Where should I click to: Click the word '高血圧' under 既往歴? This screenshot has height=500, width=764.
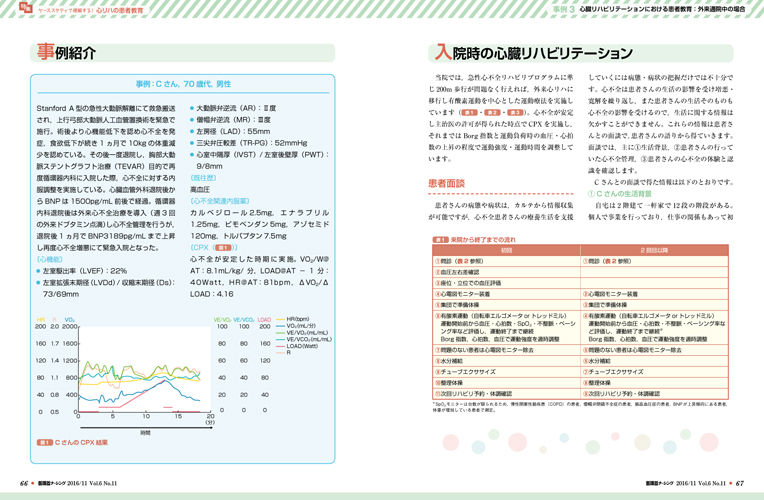200,190
